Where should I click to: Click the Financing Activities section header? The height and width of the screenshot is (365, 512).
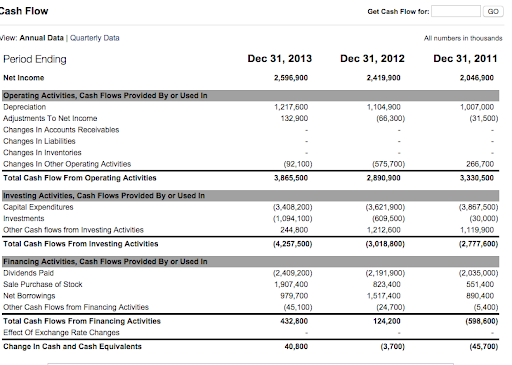[x=250, y=261]
